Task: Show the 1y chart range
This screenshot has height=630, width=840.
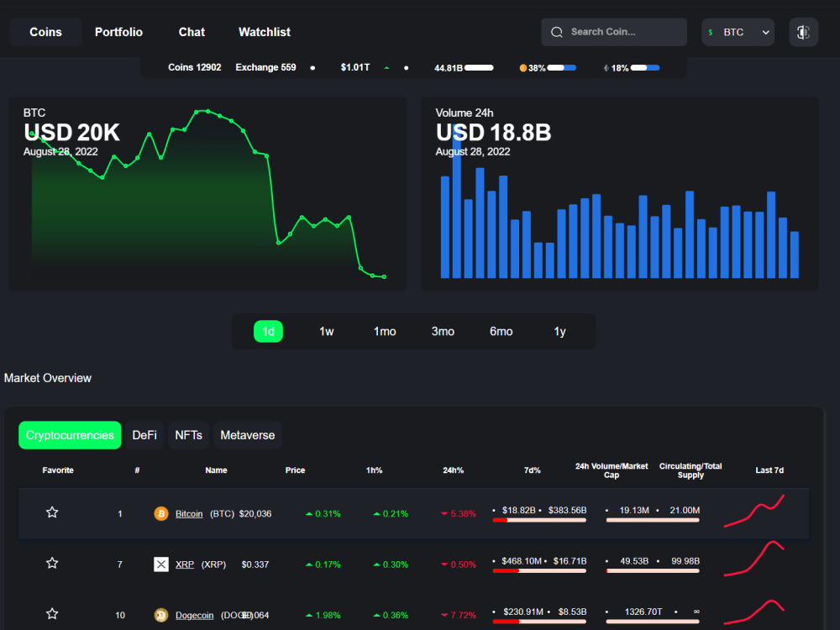Action: pyautogui.click(x=559, y=332)
